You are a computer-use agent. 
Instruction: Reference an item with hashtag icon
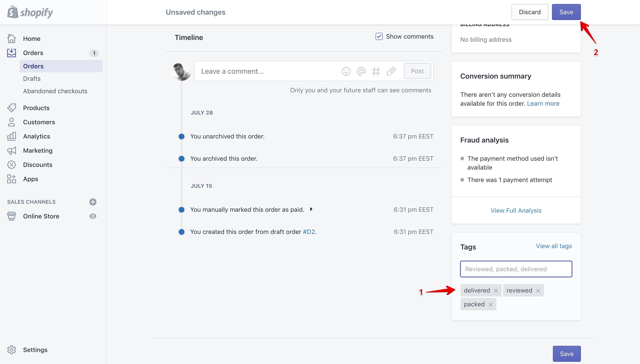376,71
